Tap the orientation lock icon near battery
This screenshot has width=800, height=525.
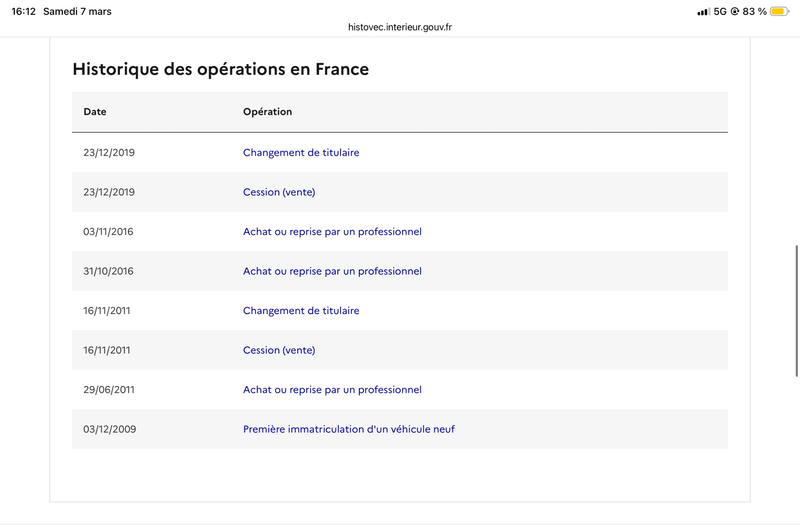point(735,11)
